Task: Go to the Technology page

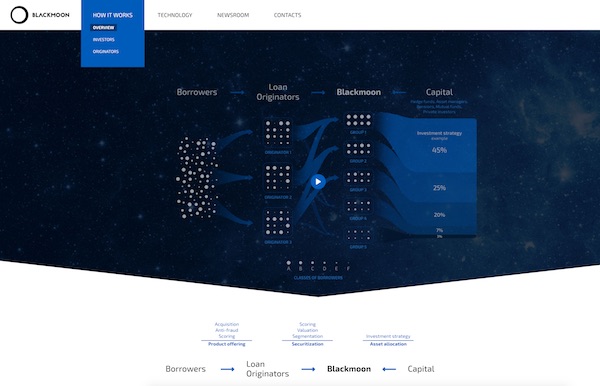Action: tap(175, 15)
